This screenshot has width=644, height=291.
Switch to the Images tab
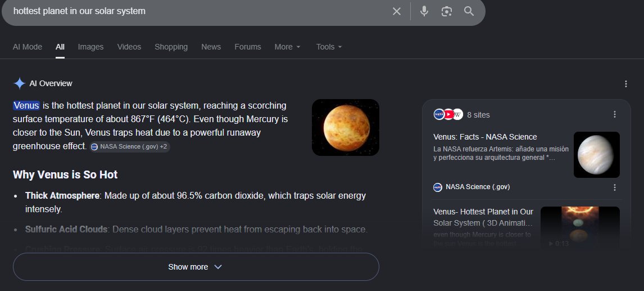point(91,47)
